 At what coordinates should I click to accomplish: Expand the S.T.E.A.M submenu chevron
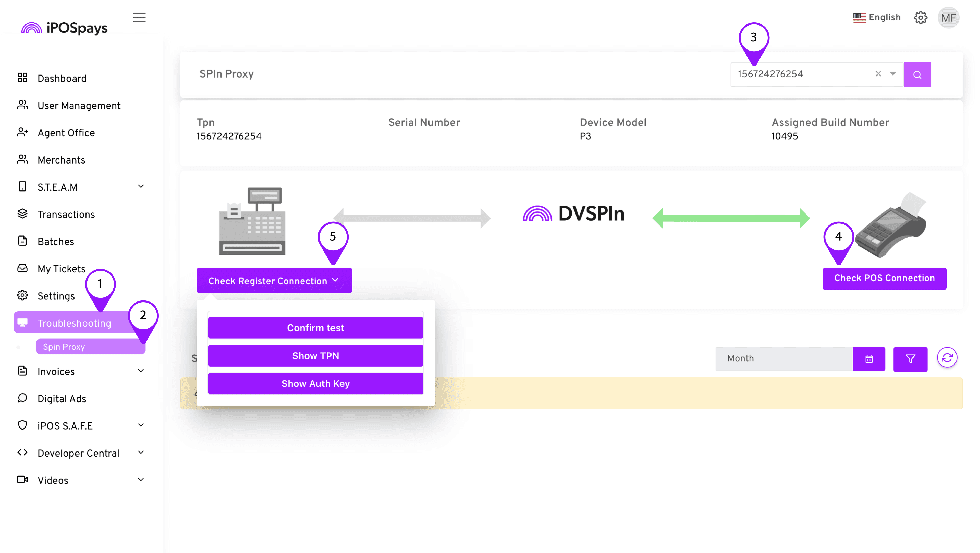[x=141, y=186]
